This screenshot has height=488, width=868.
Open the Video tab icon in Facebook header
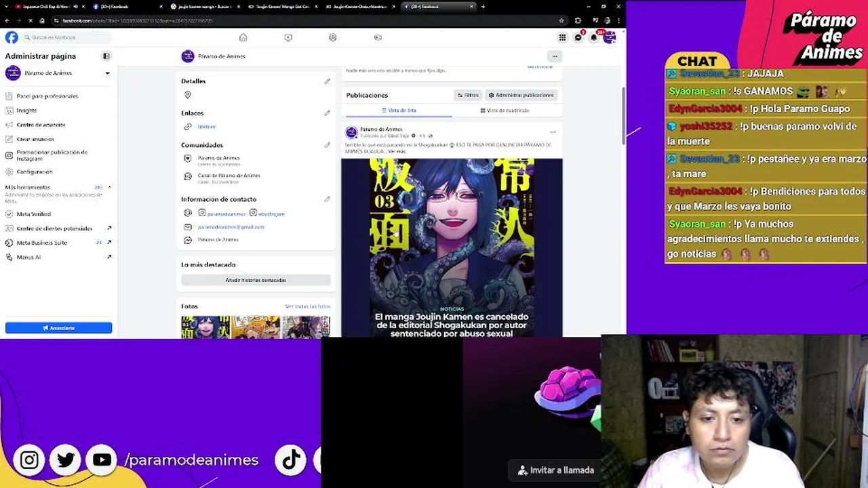(x=288, y=37)
